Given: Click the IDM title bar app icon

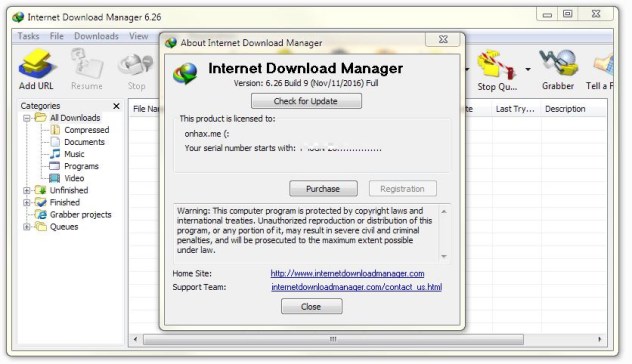Looking at the screenshot, I should coord(18,17).
